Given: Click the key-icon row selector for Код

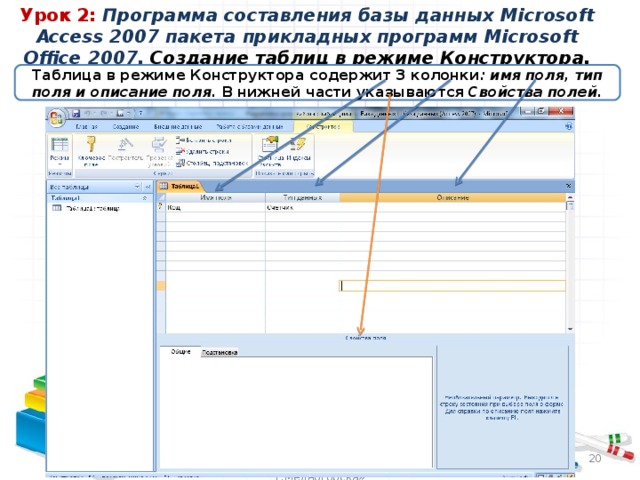Looking at the screenshot, I should [161, 207].
